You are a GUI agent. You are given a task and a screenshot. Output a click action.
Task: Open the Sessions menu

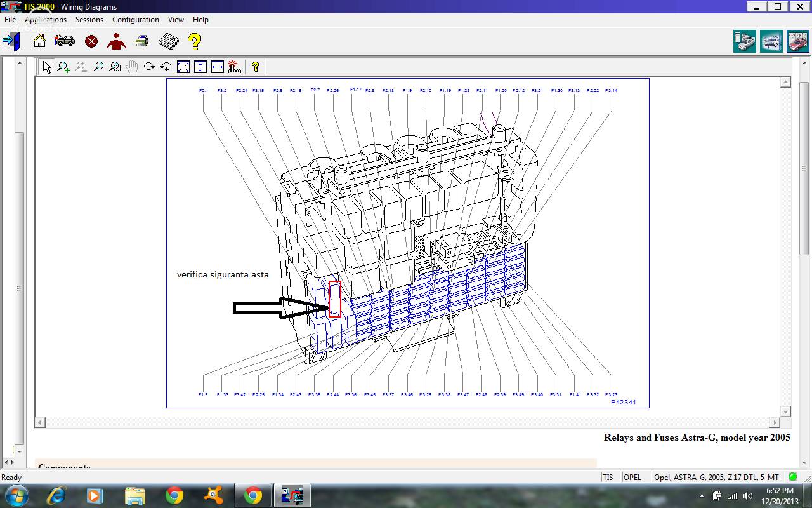tap(89, 20)
